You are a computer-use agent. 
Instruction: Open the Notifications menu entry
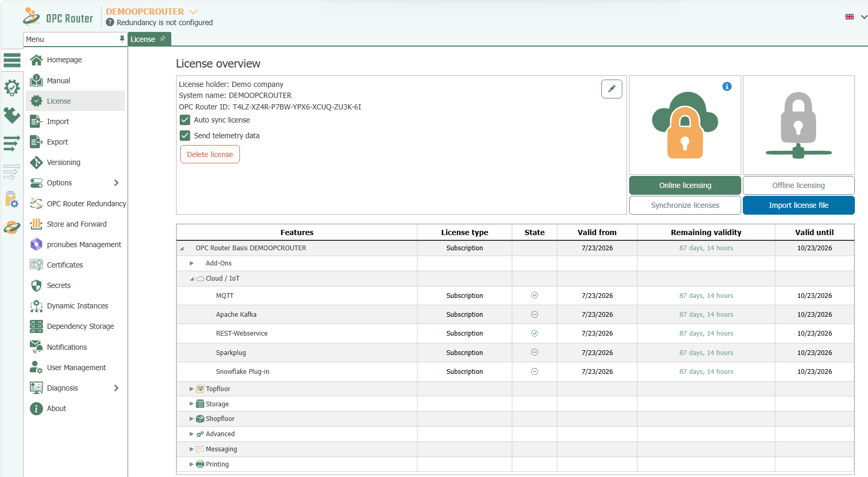pyautogui.click(x=75, y=347)
